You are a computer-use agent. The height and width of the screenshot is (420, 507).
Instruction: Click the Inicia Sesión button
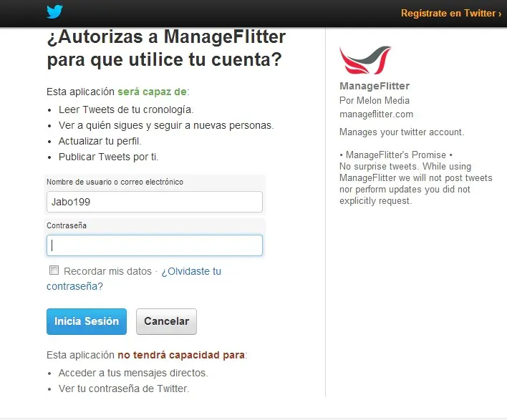pyautogui.click(x=87, y=321)
